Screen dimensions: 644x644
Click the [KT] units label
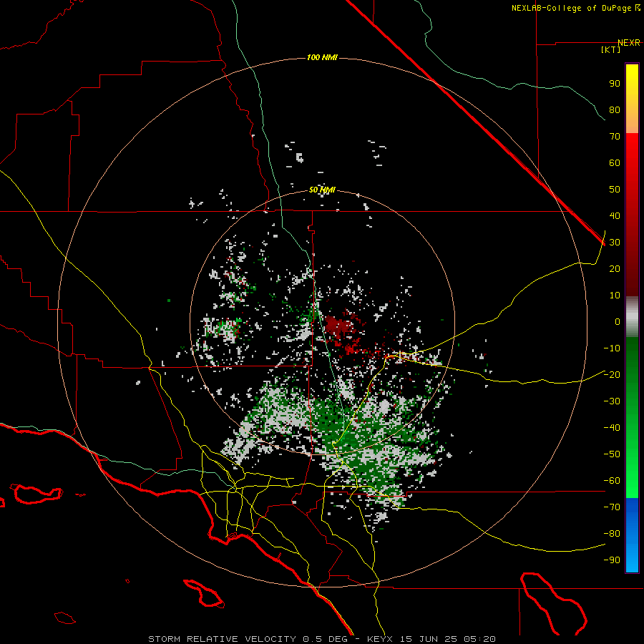coord(611,49)
